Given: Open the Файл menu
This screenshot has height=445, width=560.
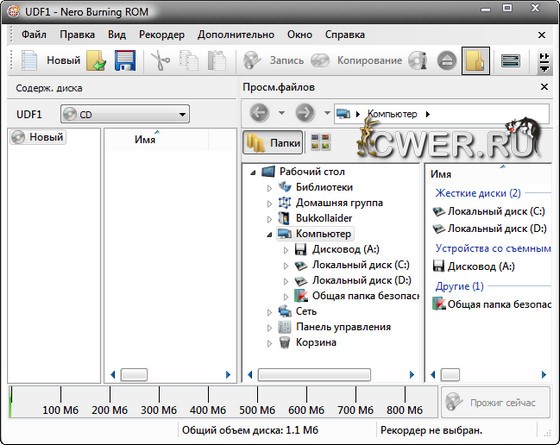Looking at the screenshot, I should (x=34, y=35).
